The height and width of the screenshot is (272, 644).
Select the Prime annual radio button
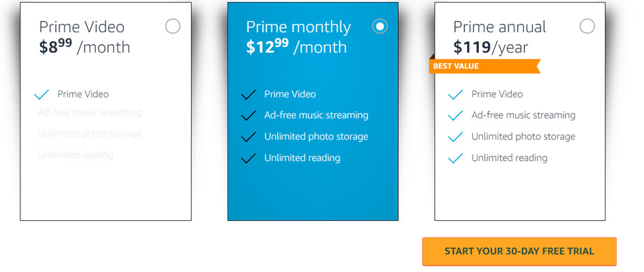pos(587,27)
